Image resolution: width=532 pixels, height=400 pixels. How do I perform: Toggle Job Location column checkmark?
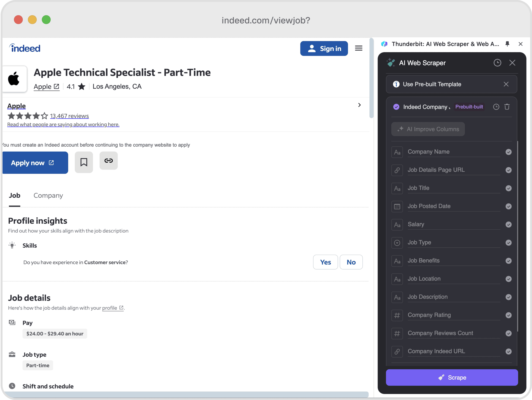point(508,279)
